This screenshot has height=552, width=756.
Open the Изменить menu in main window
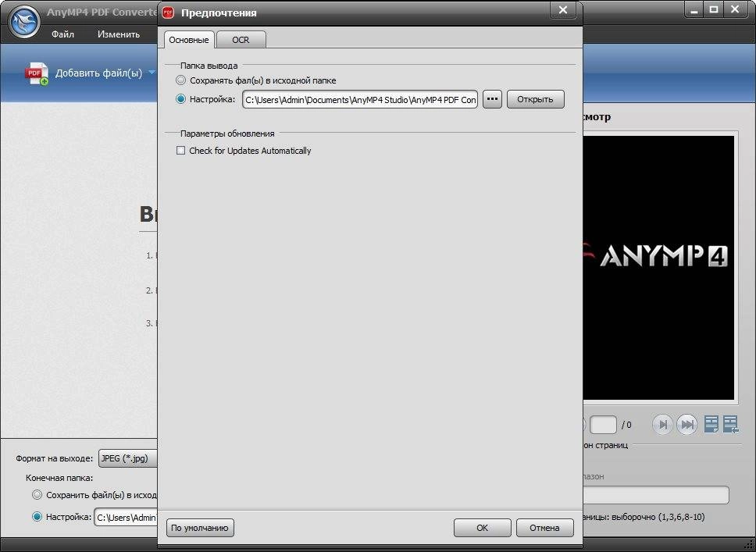tap(119, 34)
